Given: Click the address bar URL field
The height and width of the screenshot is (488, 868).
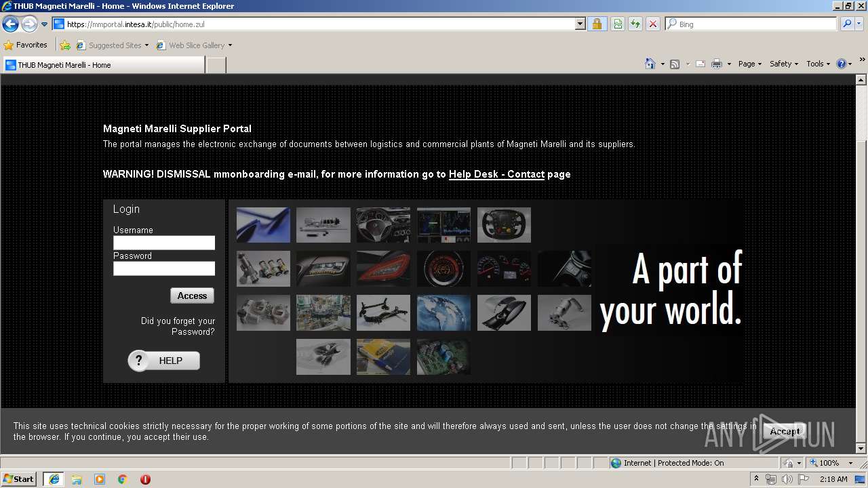Looking at the screenshot, I should (x=313, y=24).
